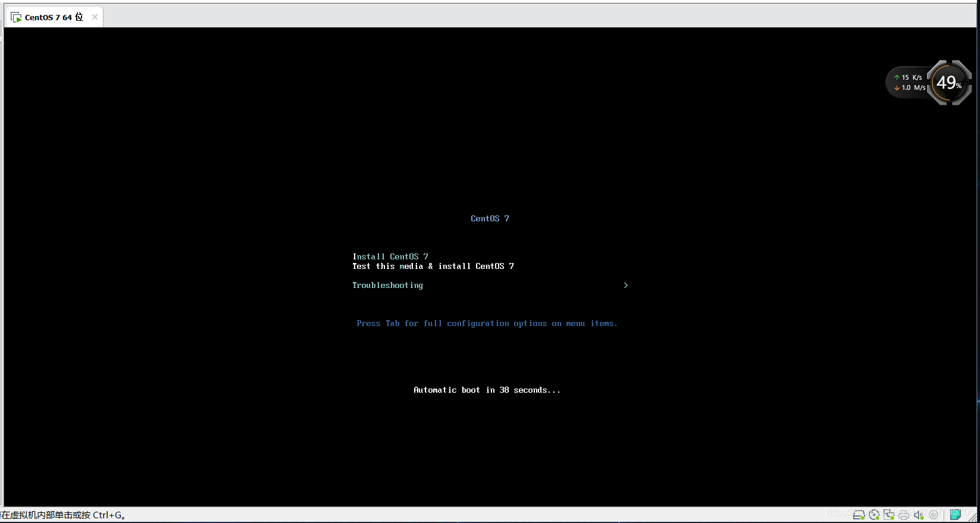Switch to the CentOS 7 64 位 tab
The height and width of the screenshot is (523, 980).
[x=54, y=17]
